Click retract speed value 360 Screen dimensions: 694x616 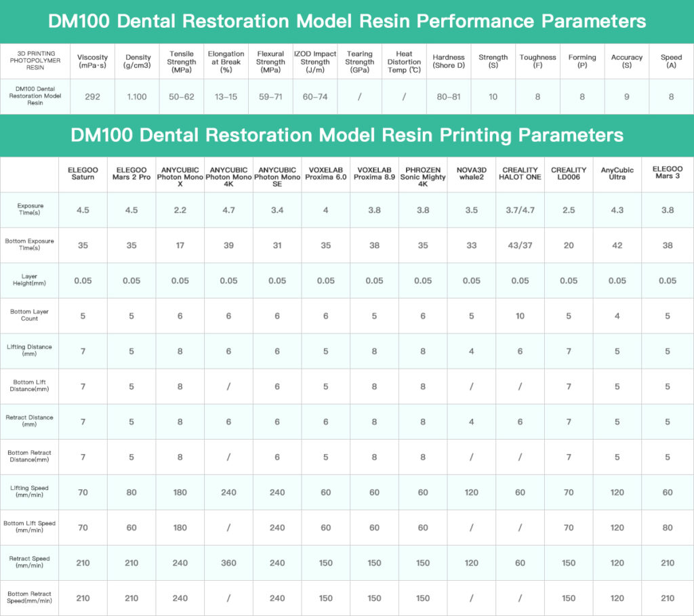(x=228, y=563)
